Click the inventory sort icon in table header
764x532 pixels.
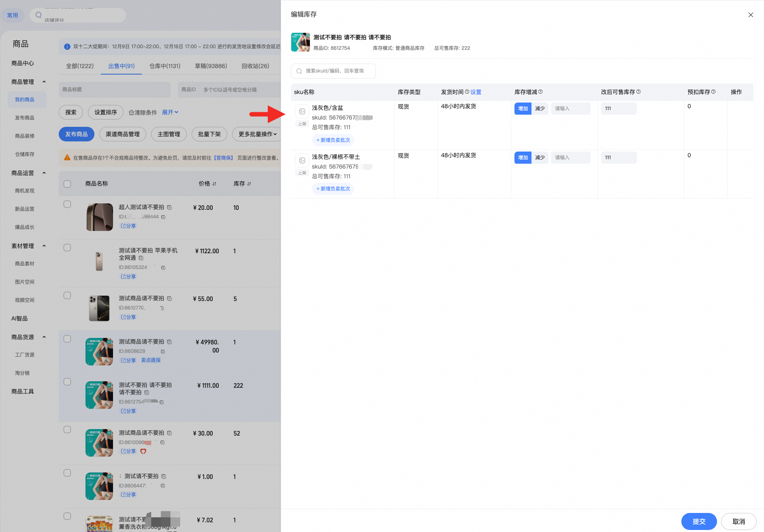[x=249, y=184]
